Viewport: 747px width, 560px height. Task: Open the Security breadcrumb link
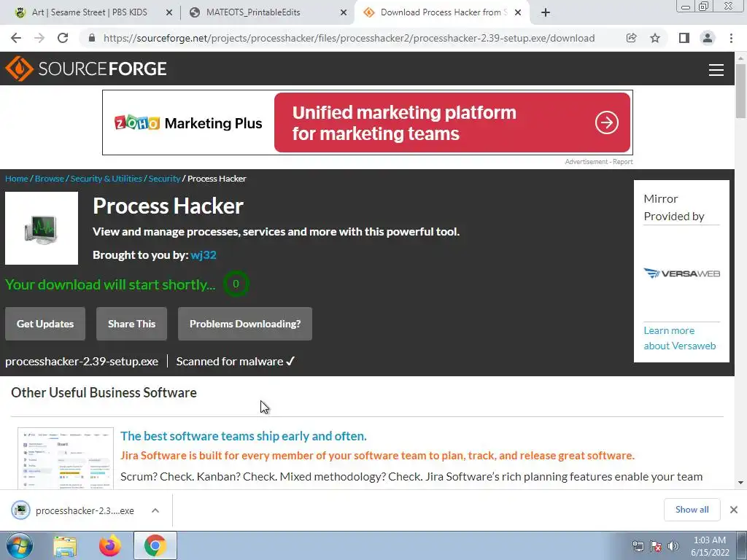click(x=164, y=179)
